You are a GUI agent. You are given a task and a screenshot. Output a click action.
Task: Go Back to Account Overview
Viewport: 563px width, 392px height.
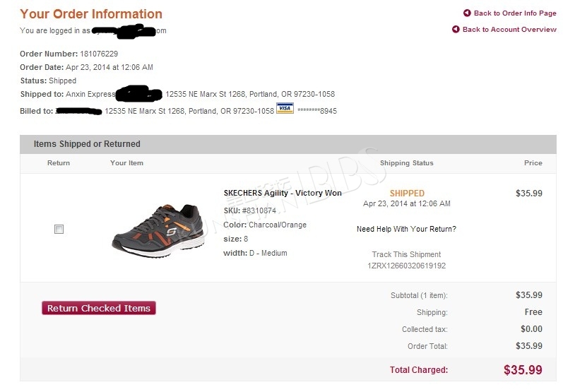tap(509, 30)
